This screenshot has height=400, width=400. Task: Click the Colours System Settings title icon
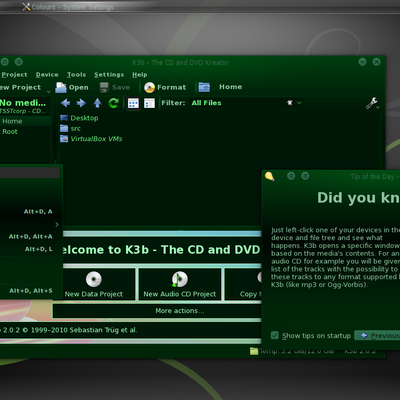point(26,7)
